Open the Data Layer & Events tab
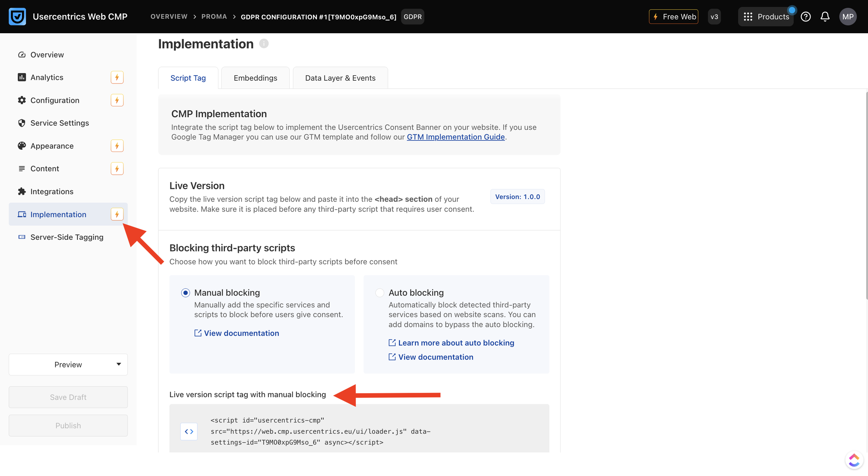Screen dimensions: 868x476 [x=340, y=78]
